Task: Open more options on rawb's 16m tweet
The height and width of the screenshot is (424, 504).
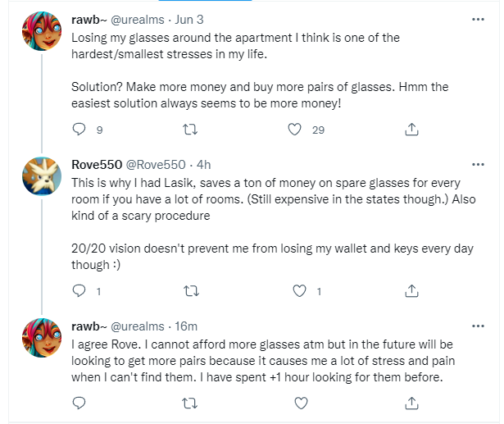Action: coord(478,326)
